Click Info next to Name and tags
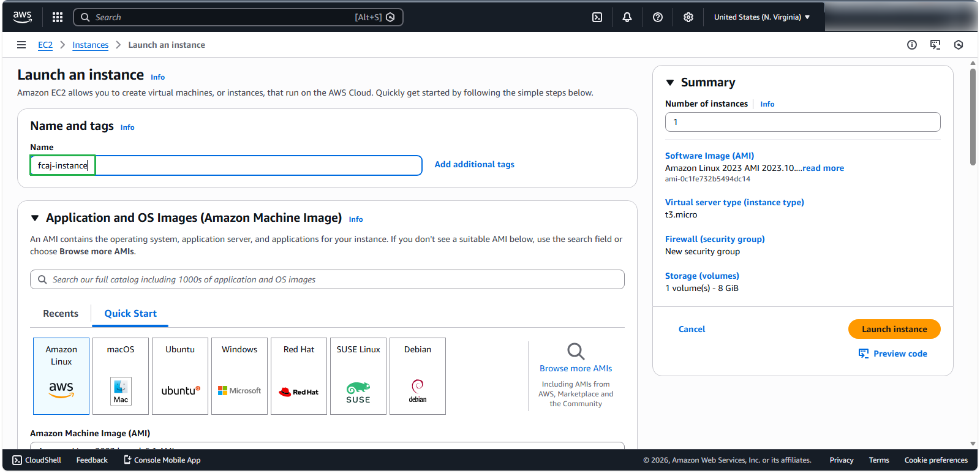This screenshot has width=980, height=473. 127,127
